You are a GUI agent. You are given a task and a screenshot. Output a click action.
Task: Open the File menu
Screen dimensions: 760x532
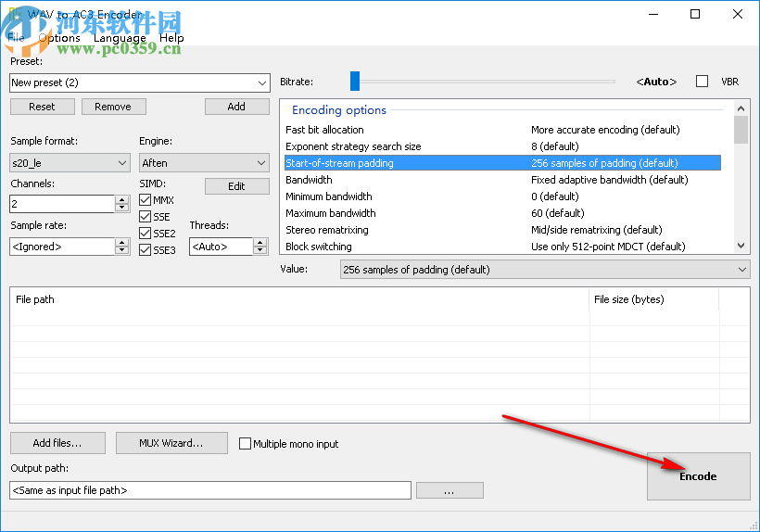(x=16, y=38)
